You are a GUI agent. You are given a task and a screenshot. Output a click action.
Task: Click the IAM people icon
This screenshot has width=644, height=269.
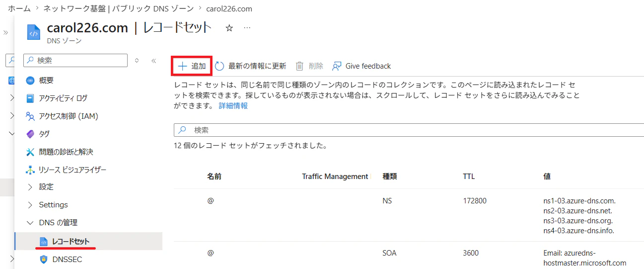click(30, 116)
